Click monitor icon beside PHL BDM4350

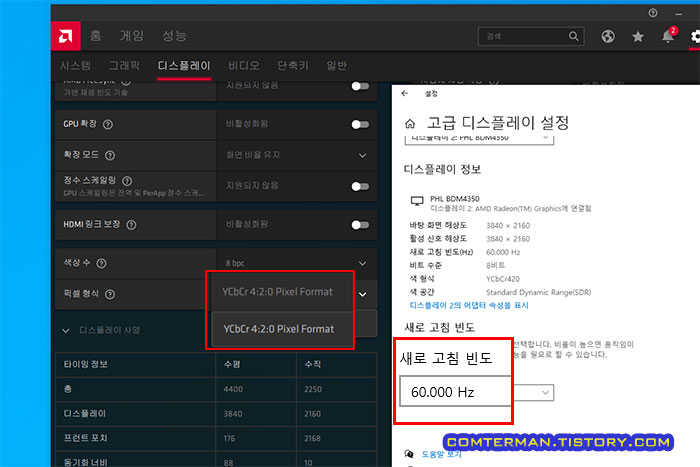(417, 201)
